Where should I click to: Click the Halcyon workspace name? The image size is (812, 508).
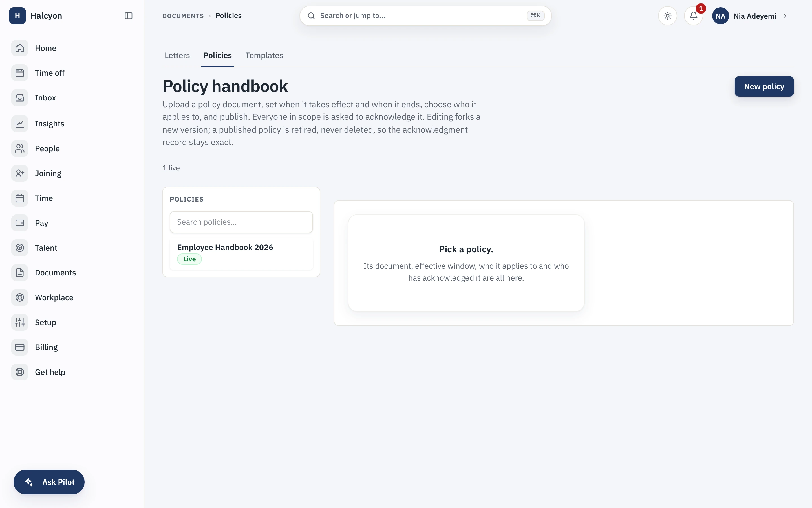46,16
